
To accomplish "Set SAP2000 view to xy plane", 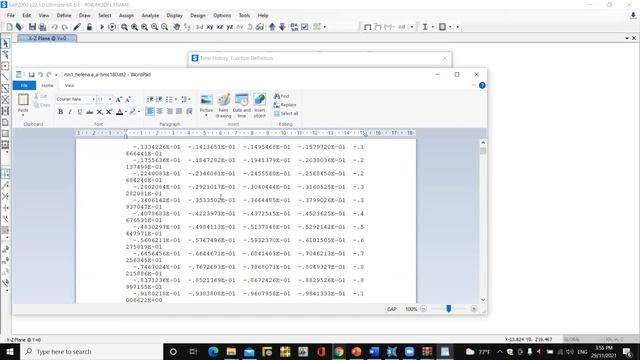I will [x=210, y=27].
